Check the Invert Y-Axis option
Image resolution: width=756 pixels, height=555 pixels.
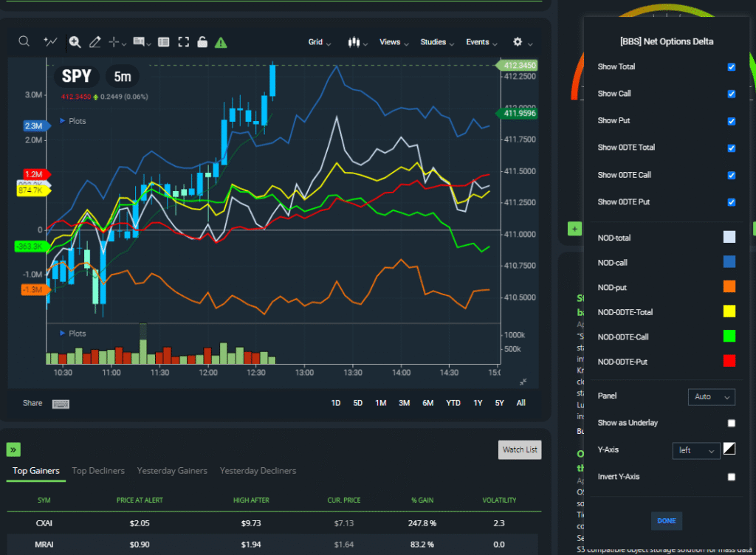[x=732, y=477]
